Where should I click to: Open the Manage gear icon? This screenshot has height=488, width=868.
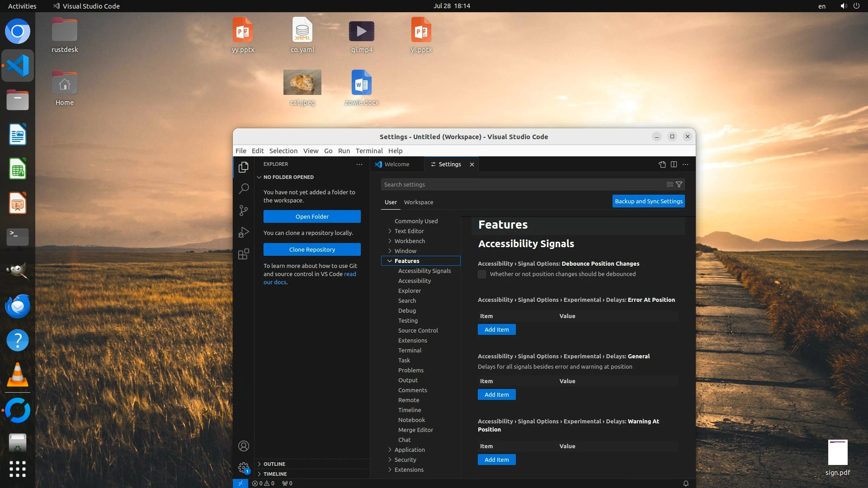(x=244, y=467)
